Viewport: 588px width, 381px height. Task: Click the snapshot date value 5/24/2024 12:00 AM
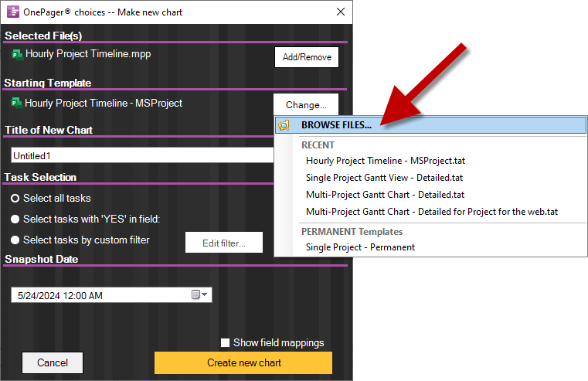[x=60, y=295]
